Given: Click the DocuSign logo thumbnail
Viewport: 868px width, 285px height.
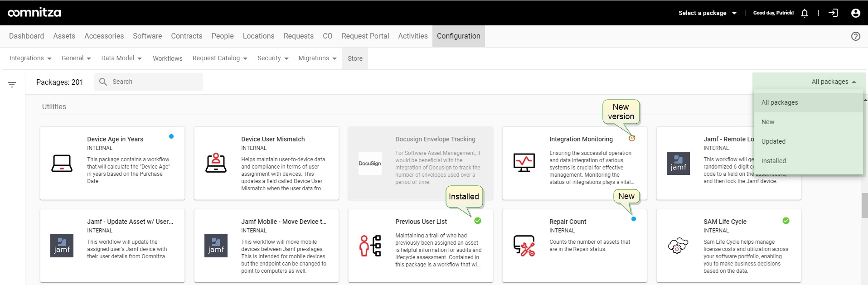Looking at the screenshot, I should [370, 164].
